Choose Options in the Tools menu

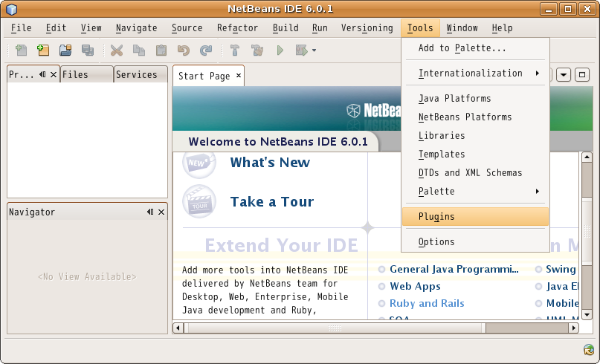[x=436, y=242]
